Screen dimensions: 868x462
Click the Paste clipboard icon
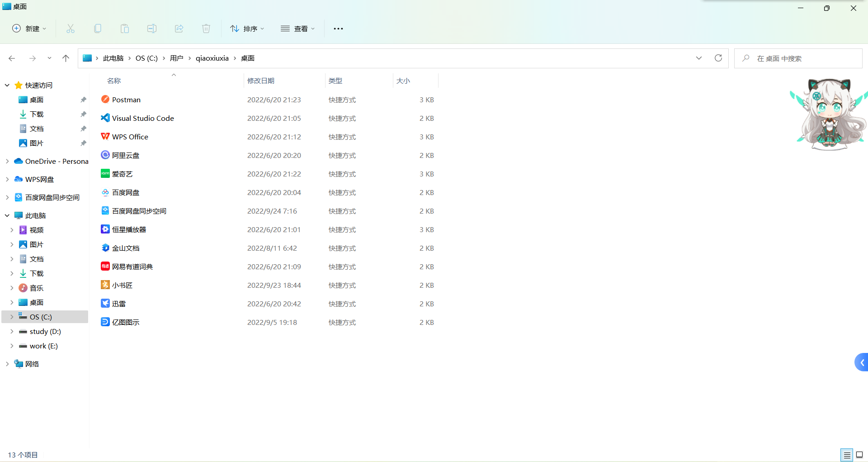click(125, 29)
